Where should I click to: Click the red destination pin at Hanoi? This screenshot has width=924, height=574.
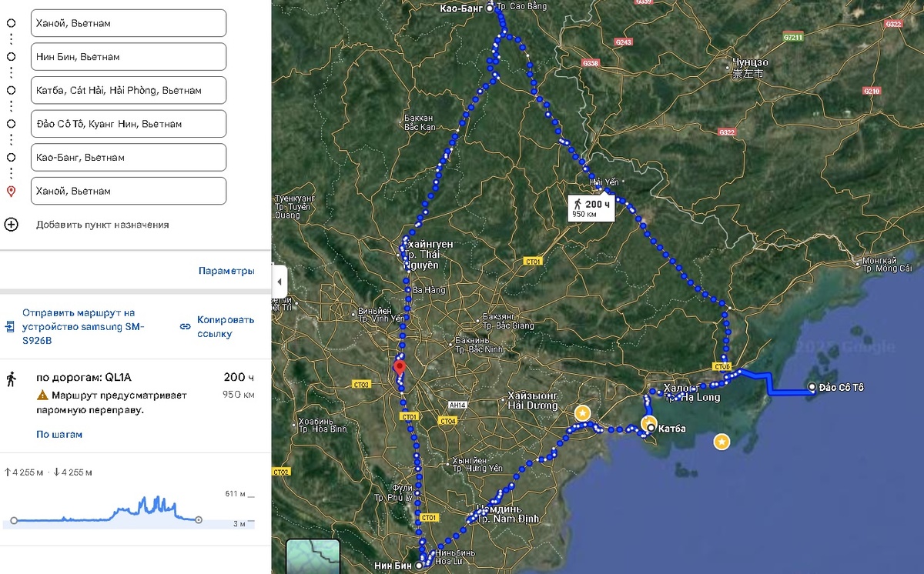399,367
